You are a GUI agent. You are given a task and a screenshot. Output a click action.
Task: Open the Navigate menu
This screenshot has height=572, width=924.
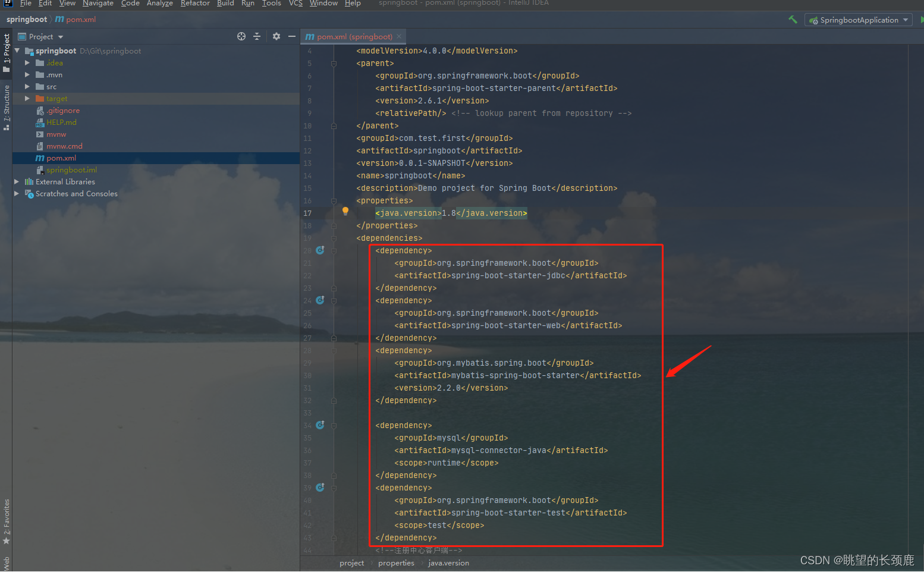tap(98, 4)
